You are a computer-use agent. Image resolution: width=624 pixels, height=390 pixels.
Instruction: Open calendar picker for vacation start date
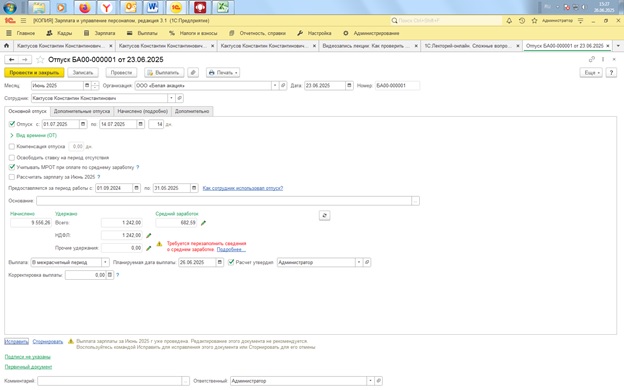pos(83,124)
